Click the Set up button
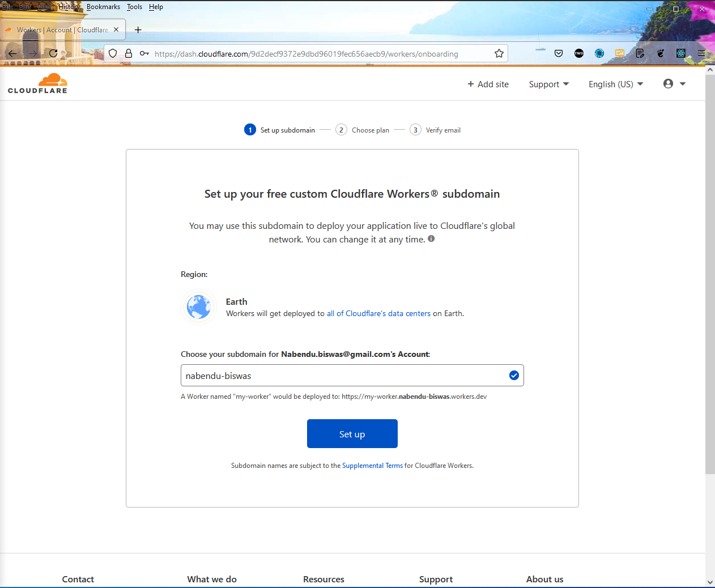This screenshot has width=715, height=588. 352,434
